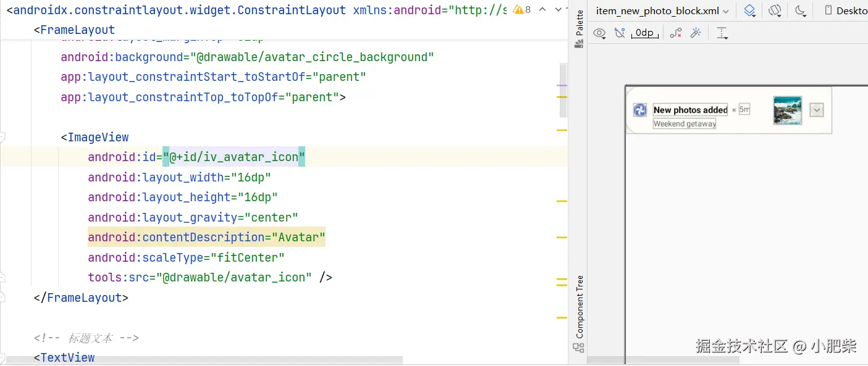Screen dimensions: 868x366
Task: Select the '5m' time text in preview
Action: [x=744, y=109]
